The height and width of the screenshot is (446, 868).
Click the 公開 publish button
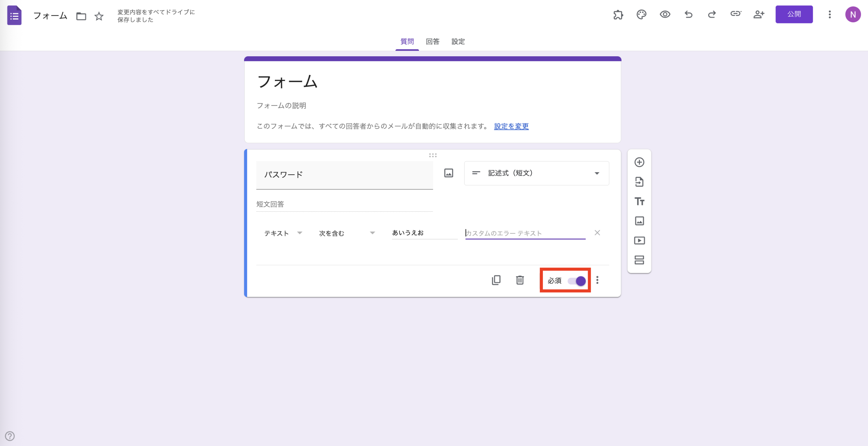point(794,14)
